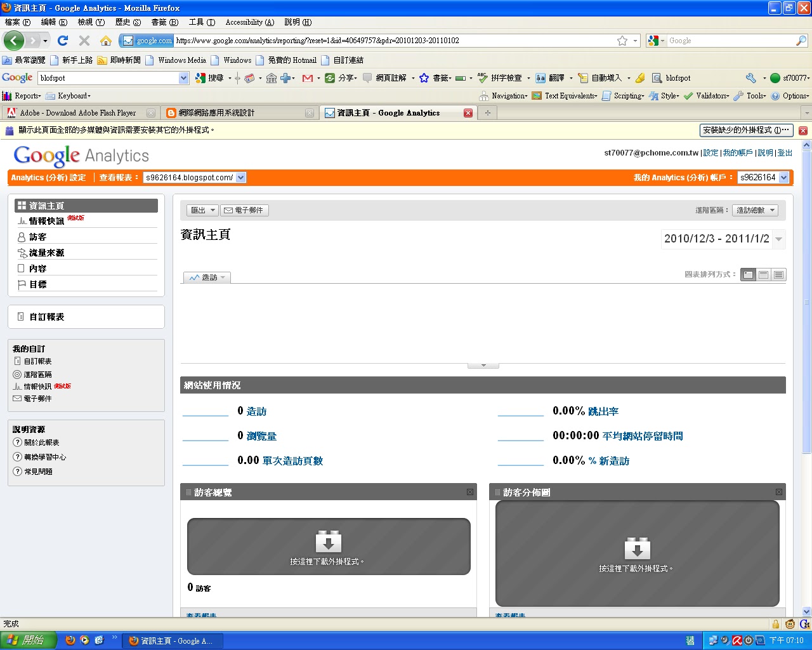Screen dimensions: 812x650
Task: Click 轉換學習中心 help link
Action: pyautogui.click(x=45, y=457)
